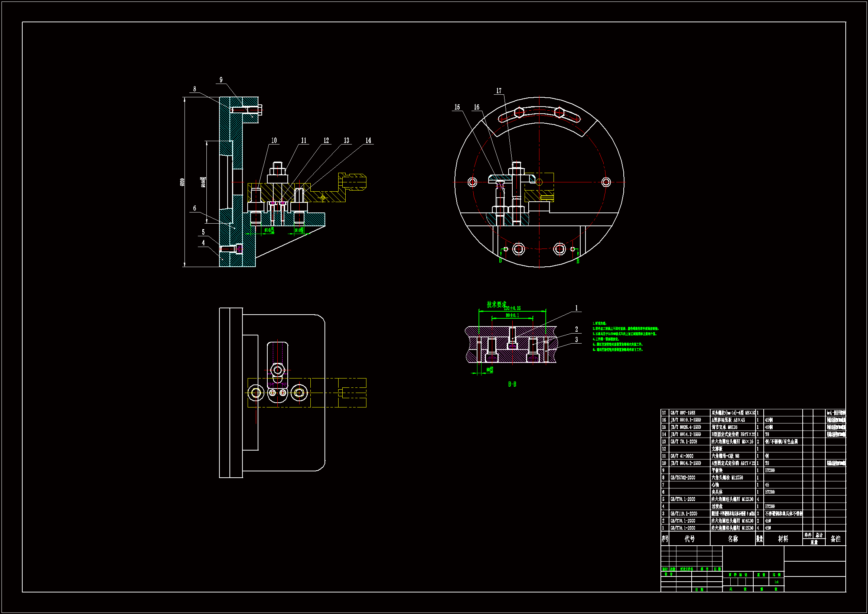Click the Ø330 vertical dimension text
868x614 pixels.
coord(183,182)
